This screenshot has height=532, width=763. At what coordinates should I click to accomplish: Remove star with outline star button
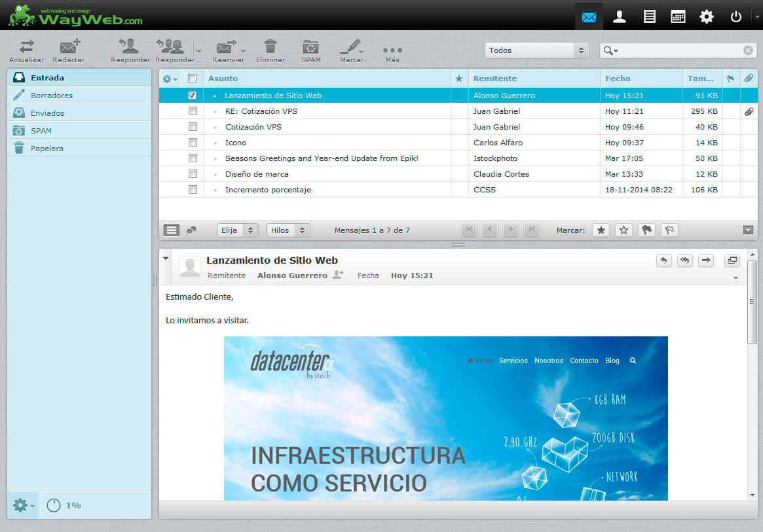tap(624, 230)
